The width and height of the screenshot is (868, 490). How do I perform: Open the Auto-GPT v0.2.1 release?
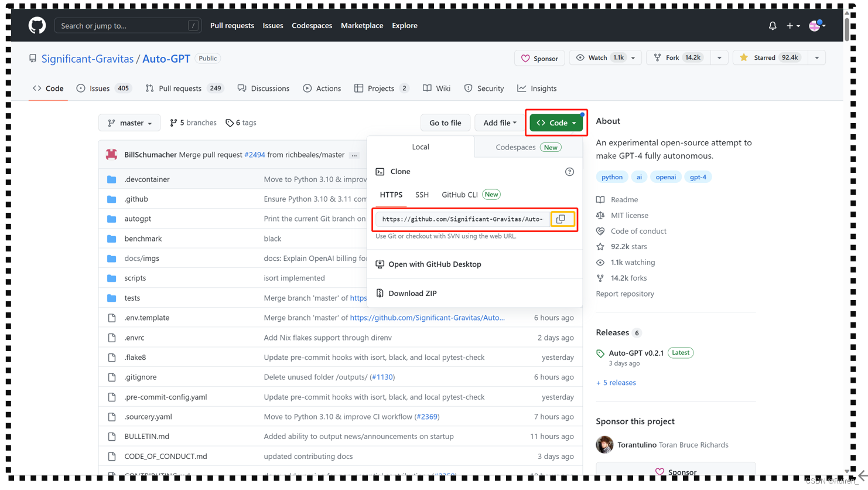636,353
